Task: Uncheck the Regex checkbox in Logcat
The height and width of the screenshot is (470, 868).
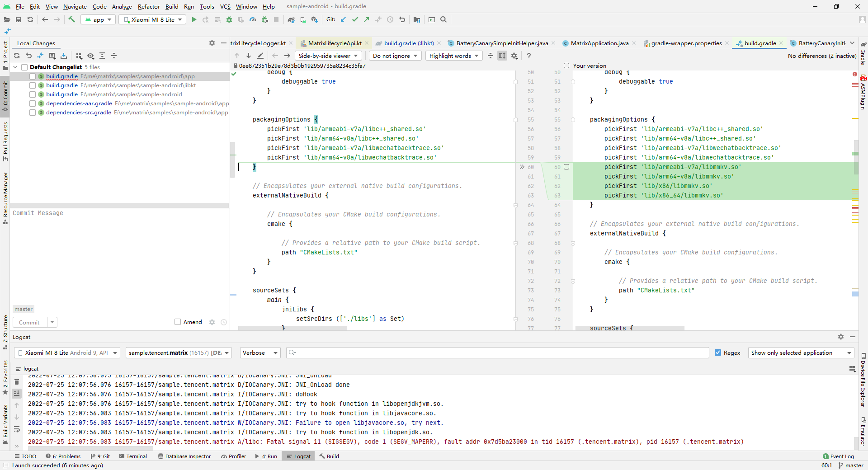Action: coord(718,352)
